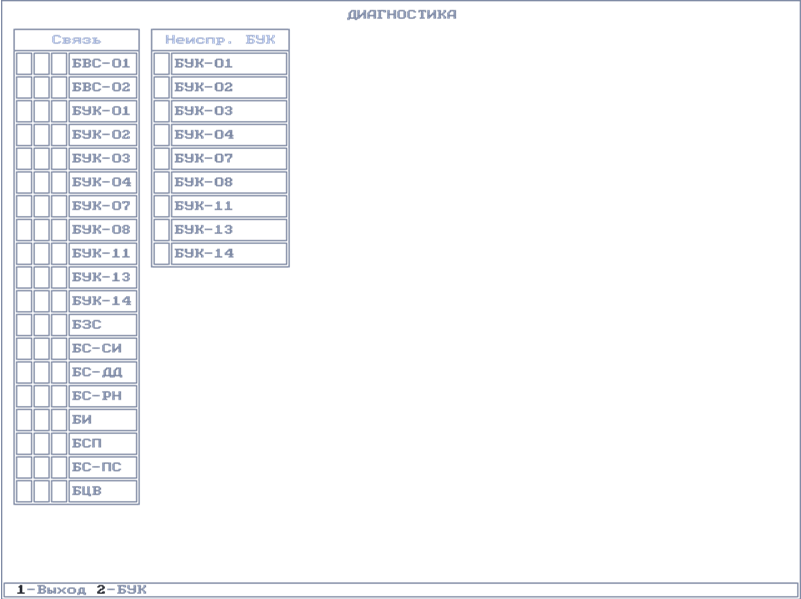Select БУК-01 label in Связь panel
This screenshot has width=801, height=599.
(103, 111)
